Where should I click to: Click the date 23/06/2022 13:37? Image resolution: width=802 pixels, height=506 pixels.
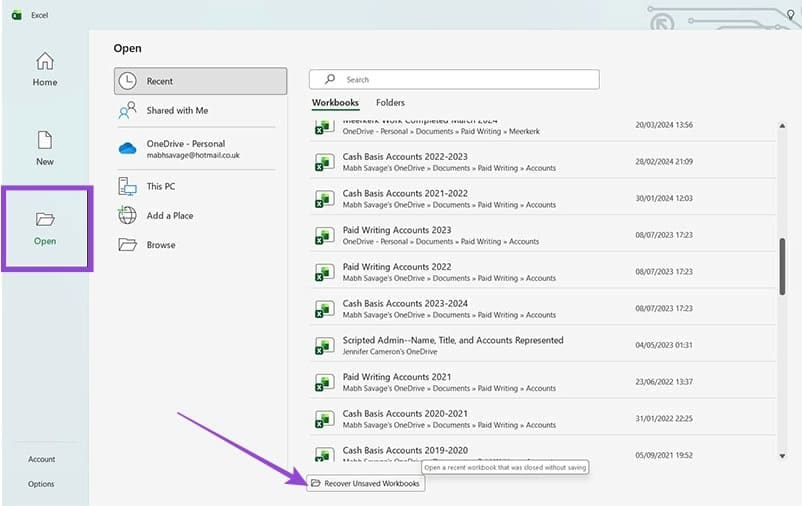(x=664, y=382)
